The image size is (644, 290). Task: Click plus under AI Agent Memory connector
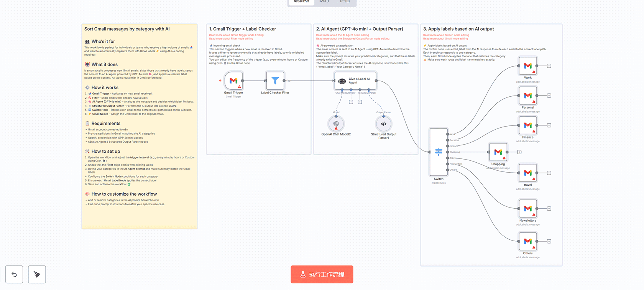pyautogui.click(x=351, y=102)
